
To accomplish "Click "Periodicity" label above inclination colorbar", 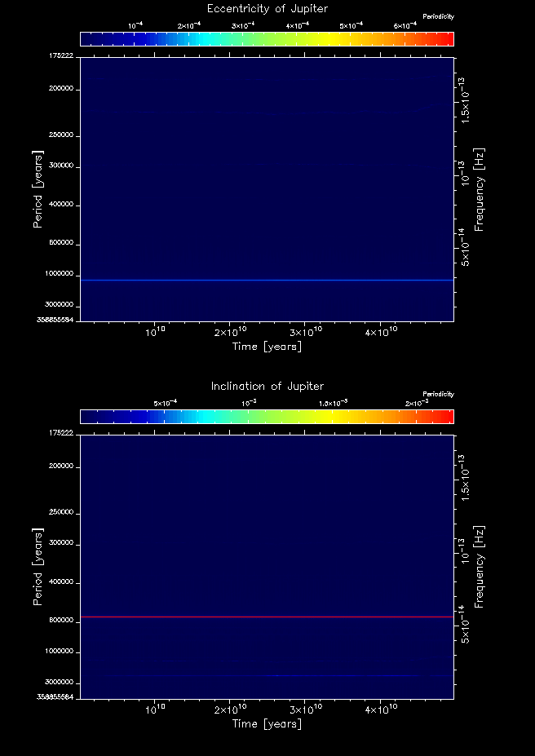I will click(438, 395).
